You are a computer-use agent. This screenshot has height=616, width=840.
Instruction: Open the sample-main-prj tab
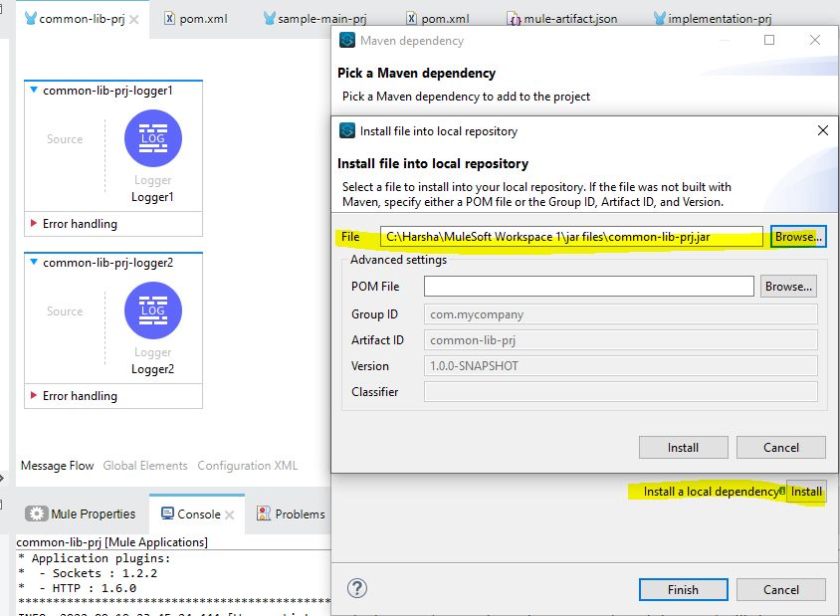click(315, 19)
